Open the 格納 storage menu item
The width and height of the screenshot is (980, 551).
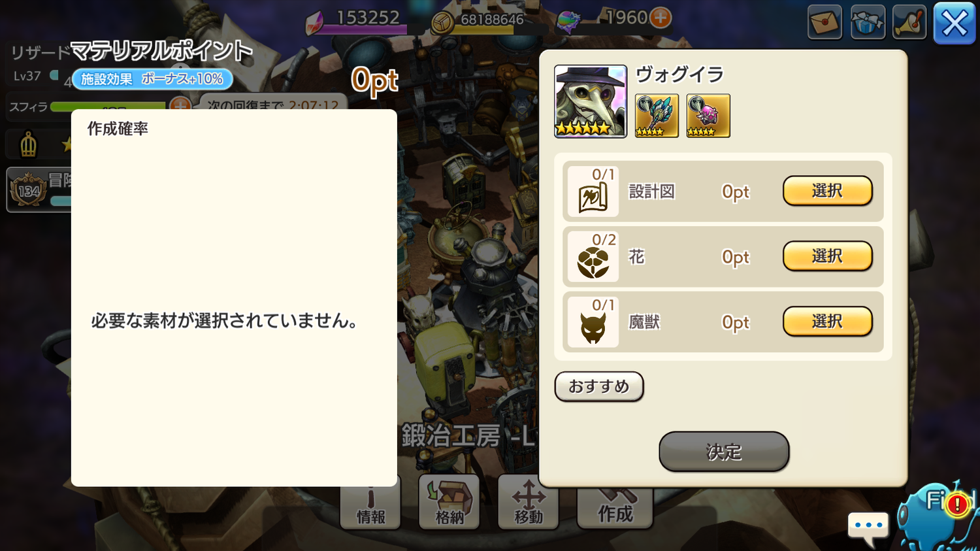[449, 502]
